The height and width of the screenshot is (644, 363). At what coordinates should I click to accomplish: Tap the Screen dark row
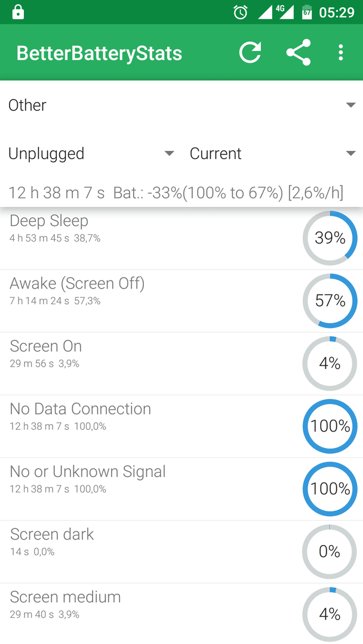click(x=181, y=552)
